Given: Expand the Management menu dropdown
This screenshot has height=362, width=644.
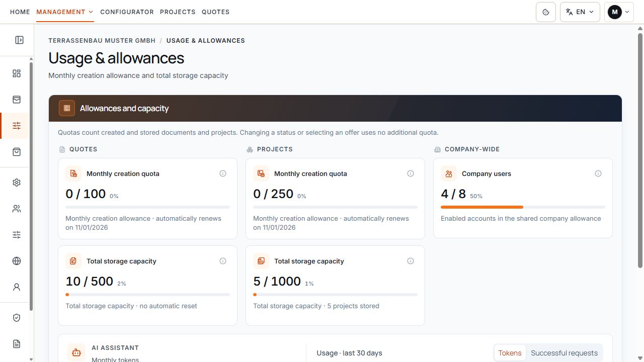Looking at the screenshot, I should point(65,12).
